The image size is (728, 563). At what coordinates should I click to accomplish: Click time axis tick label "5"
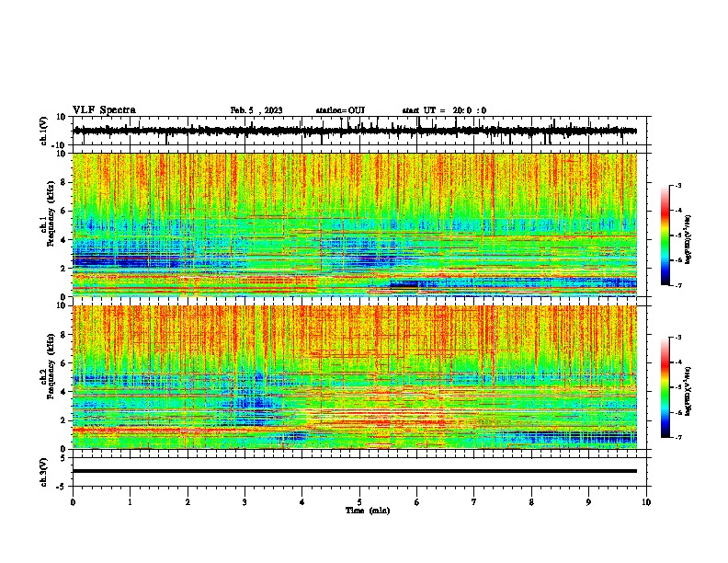(x=359, y=502)
